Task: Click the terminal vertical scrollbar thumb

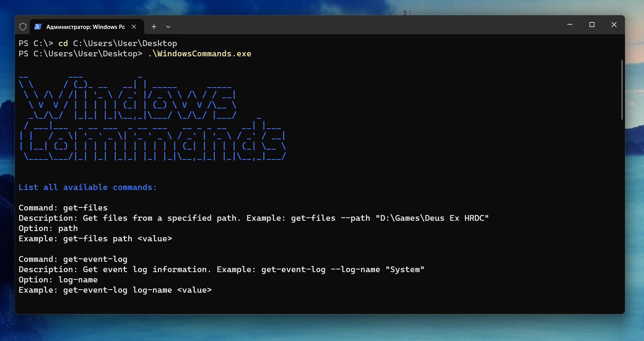Action: click(622, 90)
